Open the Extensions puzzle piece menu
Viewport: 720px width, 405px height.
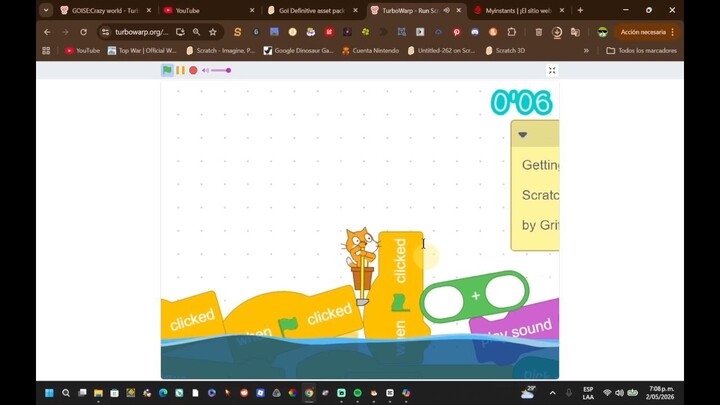512,32
